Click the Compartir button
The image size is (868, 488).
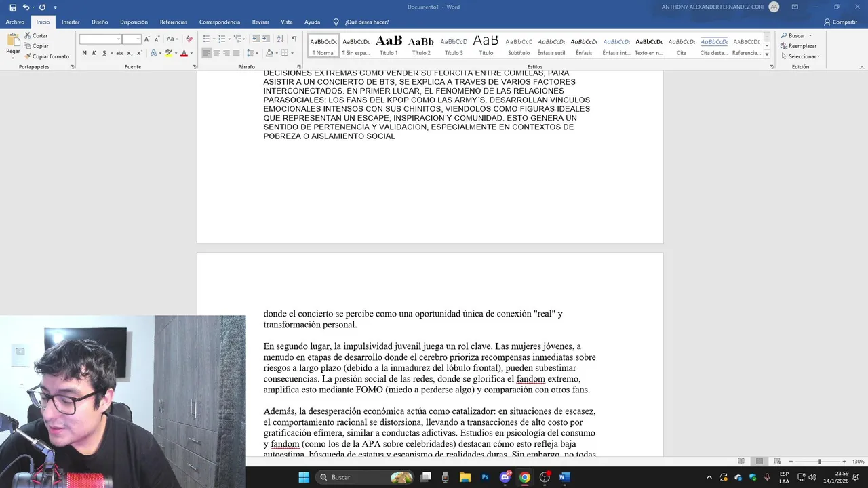[x=841, y=22]
